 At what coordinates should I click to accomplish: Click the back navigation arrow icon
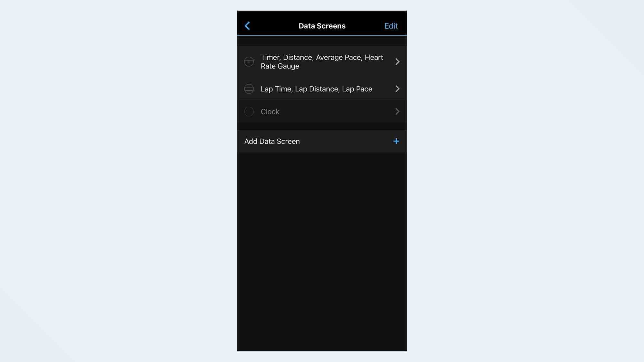pyautogui.click(x=247, y=25)
